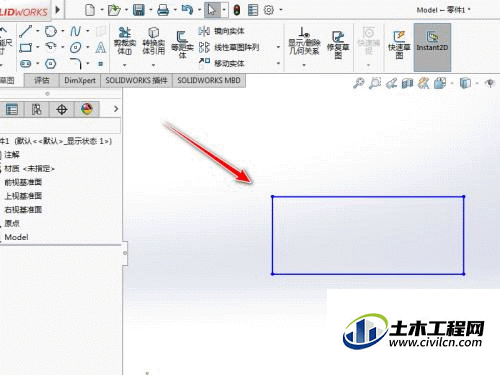This screenshot has height=375, width=500.
Task: Switch to the SOLIDWORKS 插件 tab
Action: [136, 80]
